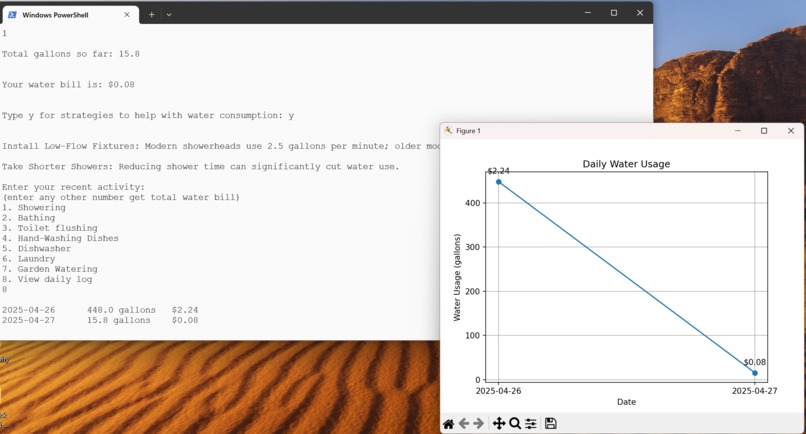Click 'Your water bill is: $0.08' line
This screenshot has height=434, width=806.
point(68,85)
